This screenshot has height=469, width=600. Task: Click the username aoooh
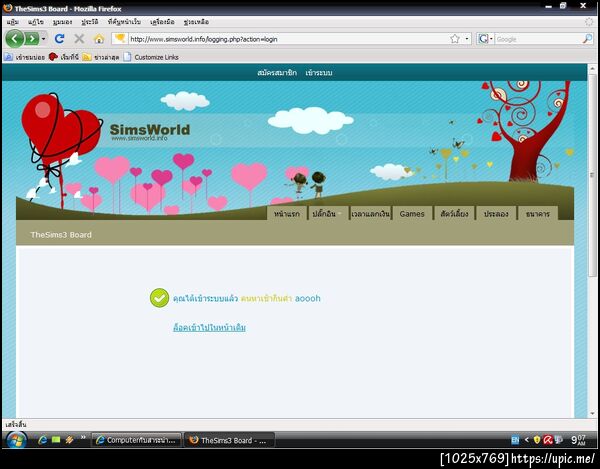click(308, 298)
